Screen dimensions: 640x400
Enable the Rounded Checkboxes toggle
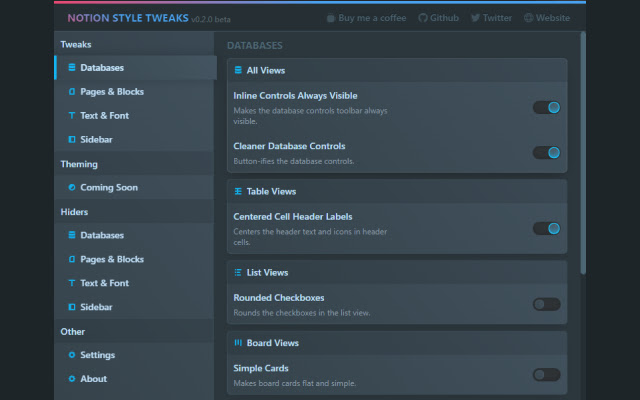[547, 304]
